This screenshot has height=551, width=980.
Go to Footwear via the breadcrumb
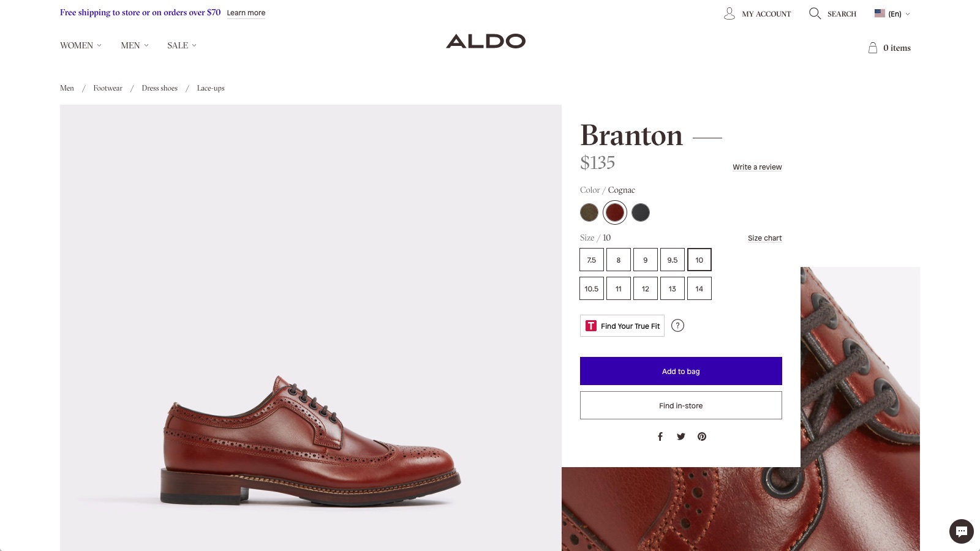[x=107, y=88]
